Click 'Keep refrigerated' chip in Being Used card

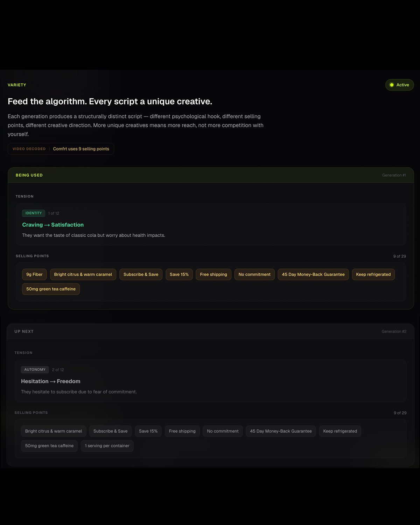click(373, 274)
